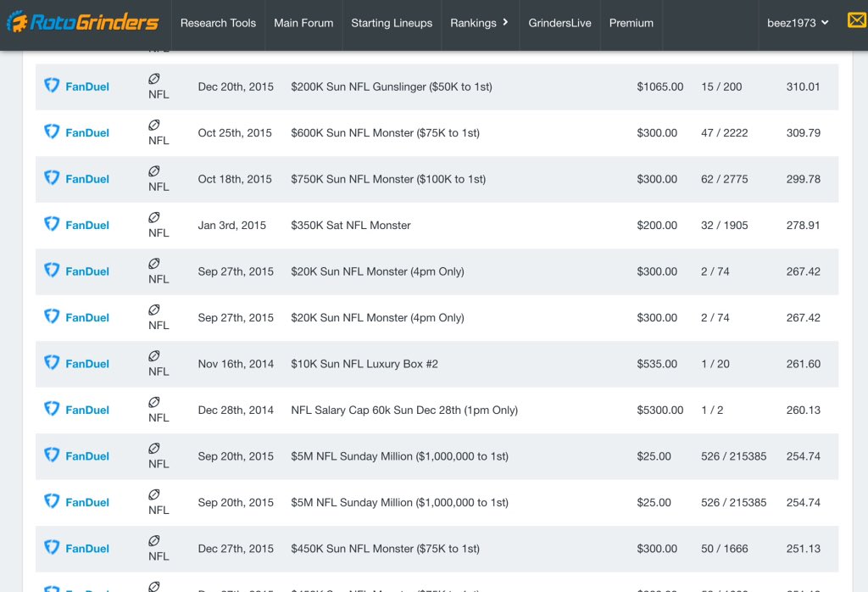Click FanDuel shield icon in $600K Monster row
The width and height of the screenshot is (868, 592).
(x=52, y=131)
